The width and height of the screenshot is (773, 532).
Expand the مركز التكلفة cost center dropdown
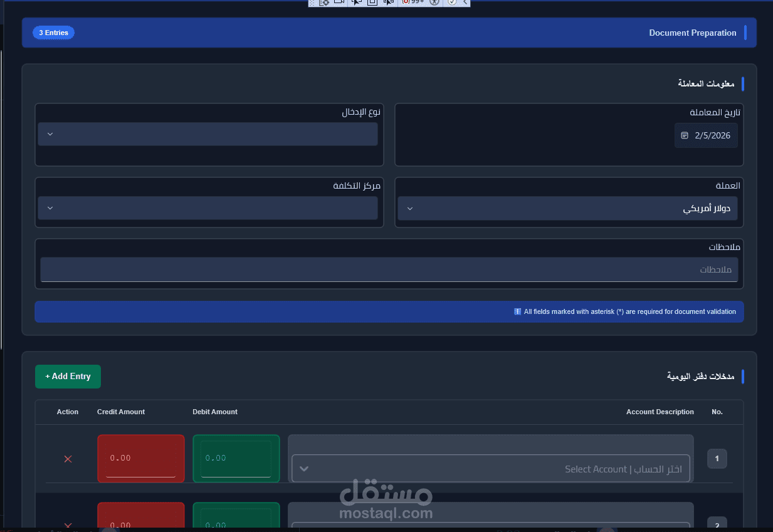click(208, 208)
